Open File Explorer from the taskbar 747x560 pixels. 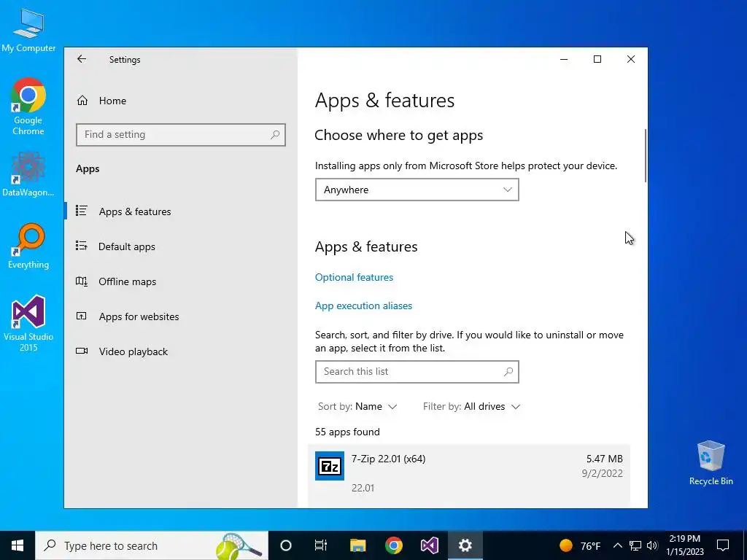(357, 545)
